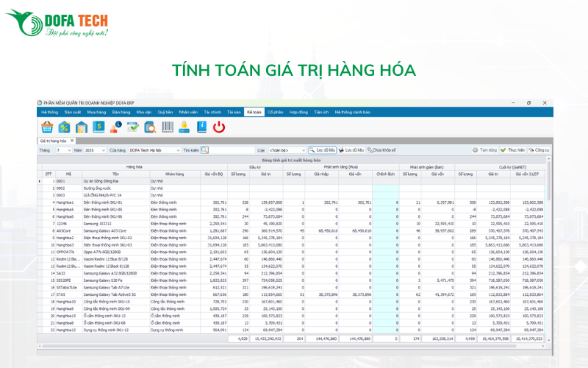Select the Samsung Galaxy A03 Core row
This screenshot has height=368, width=588.
293,231
